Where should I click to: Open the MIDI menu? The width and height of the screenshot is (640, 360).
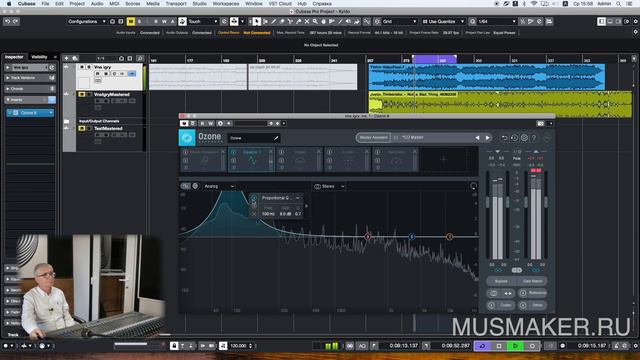tap(114, 3)
